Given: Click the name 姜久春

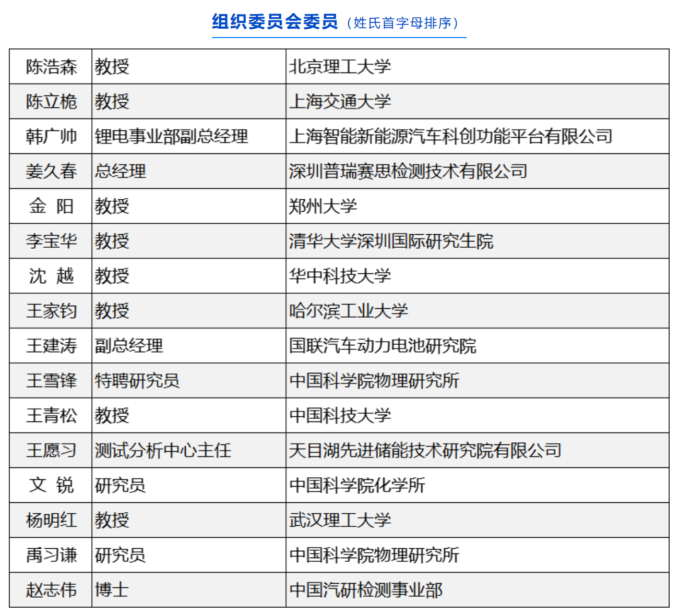Looking at the screenshot, I should [51, 172].
